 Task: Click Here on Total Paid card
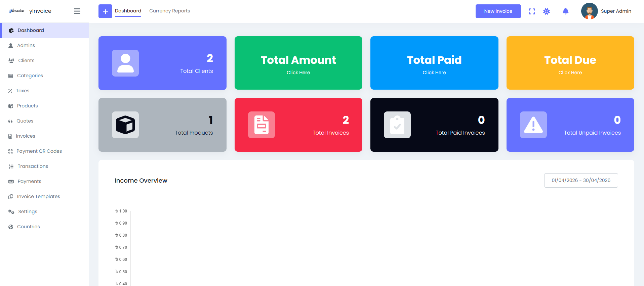[x=434, y=73]
